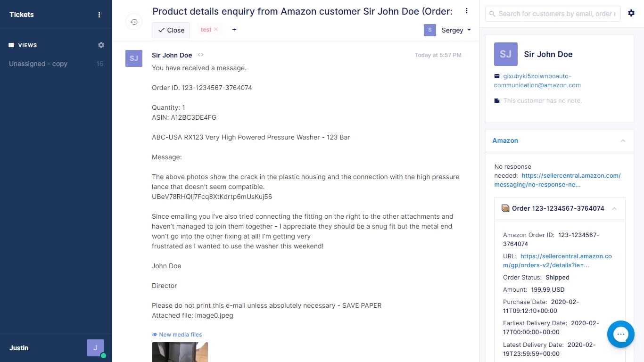The image size is (644, 362).
Task: Collapse the Amazon panel
Action: pyautogui.click(x=623, y=140)
